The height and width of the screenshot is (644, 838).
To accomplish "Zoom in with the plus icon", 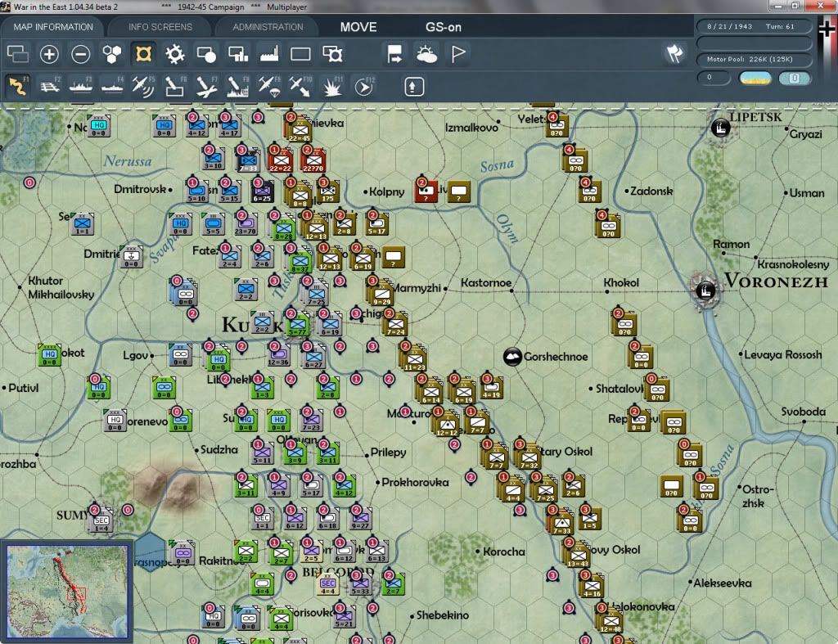I will (x=49, y=54).
